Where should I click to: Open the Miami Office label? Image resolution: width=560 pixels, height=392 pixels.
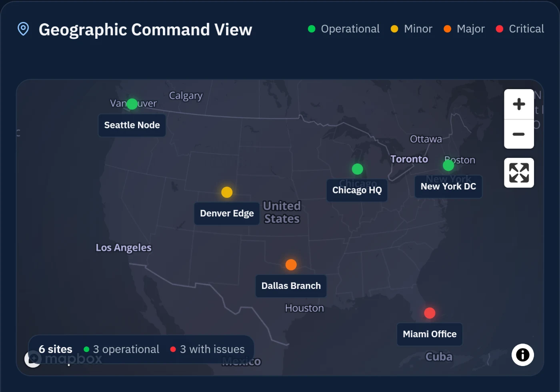click(430, 334)
